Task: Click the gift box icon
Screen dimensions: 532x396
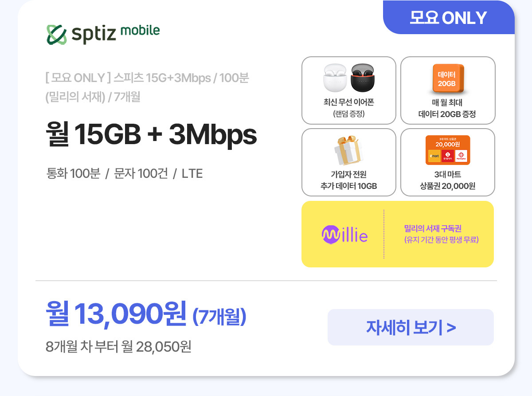Action: click(348, 150)
